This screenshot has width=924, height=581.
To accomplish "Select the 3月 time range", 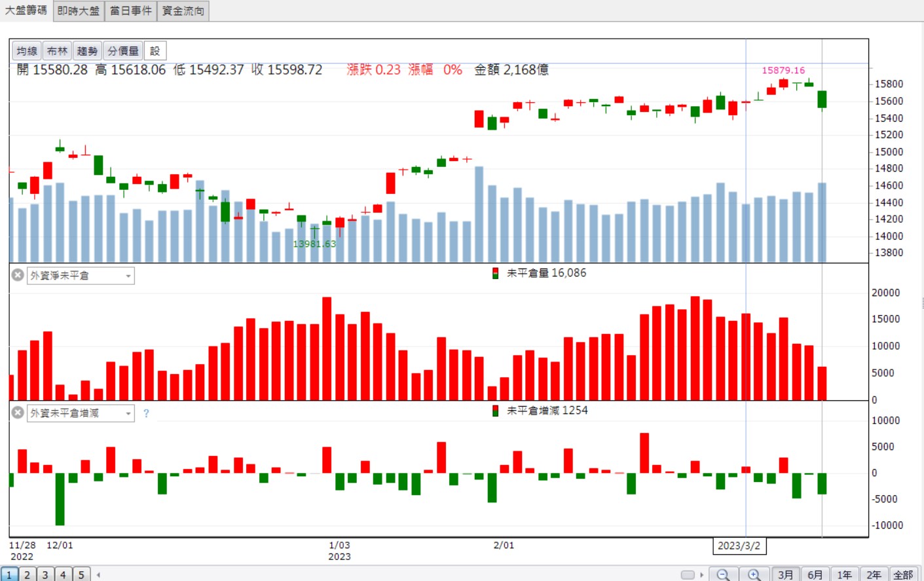I will [786, 574].
